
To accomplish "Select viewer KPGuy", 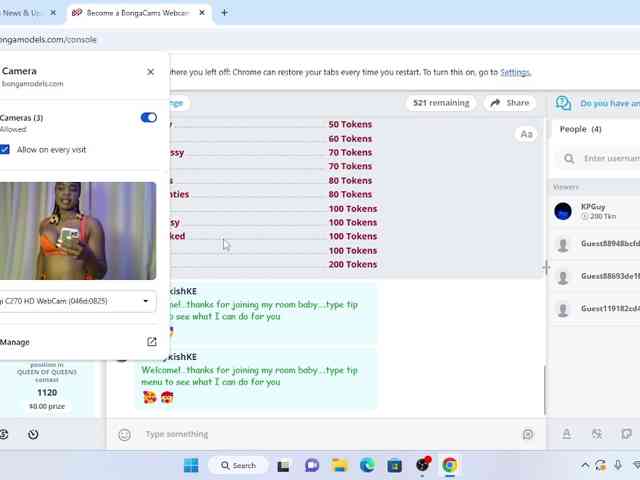I will tap(596, 211).
